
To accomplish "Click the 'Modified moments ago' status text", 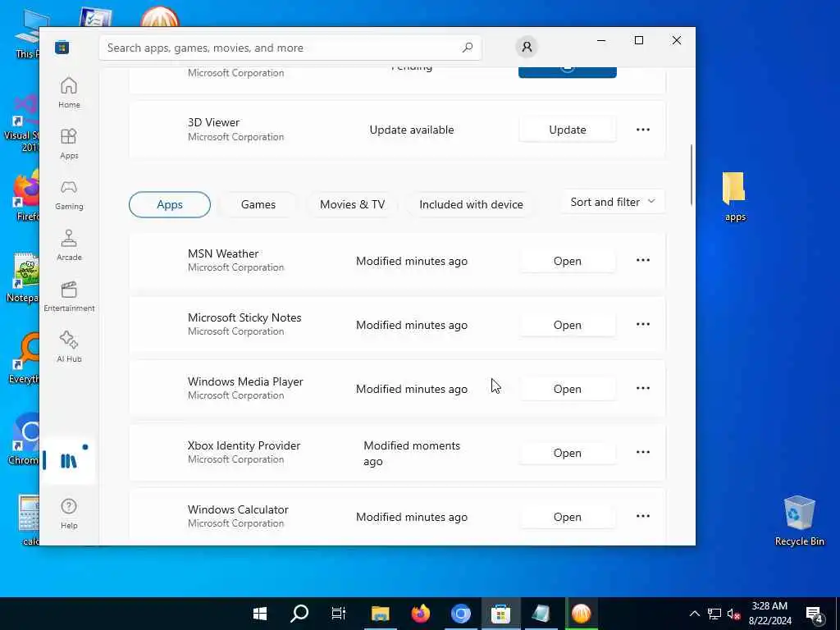I will pyautogui.click(x=412, y=453).
